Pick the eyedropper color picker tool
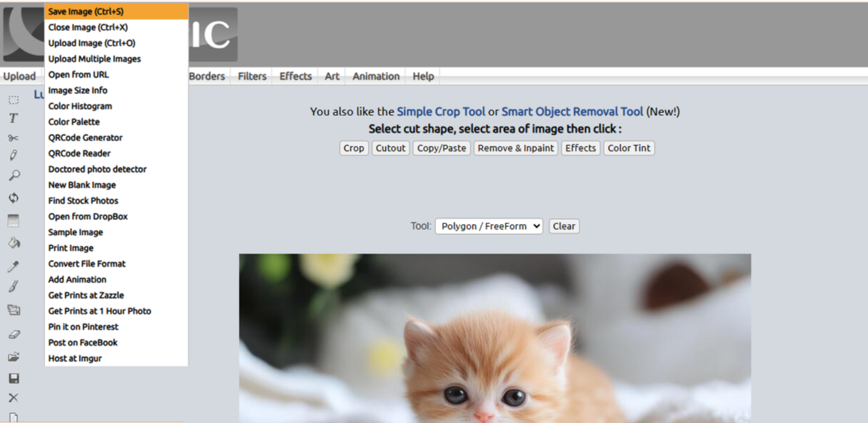This screenshot has height=423, width=868. [13, 266]
